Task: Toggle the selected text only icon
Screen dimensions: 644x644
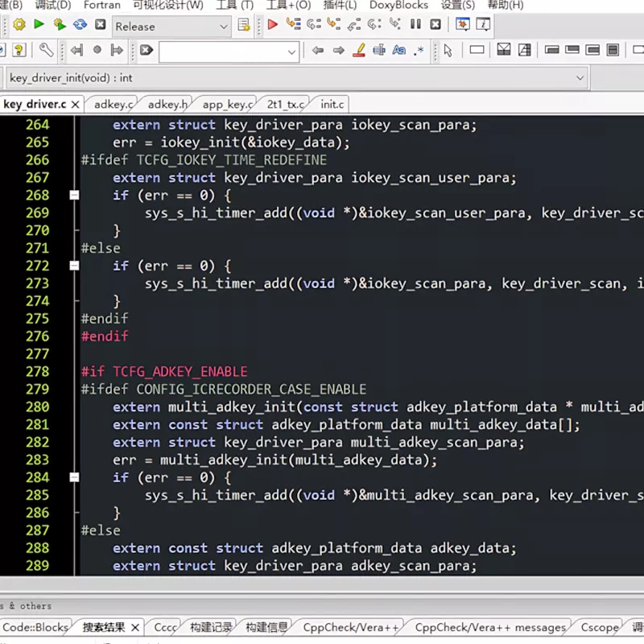Action: 378,50
